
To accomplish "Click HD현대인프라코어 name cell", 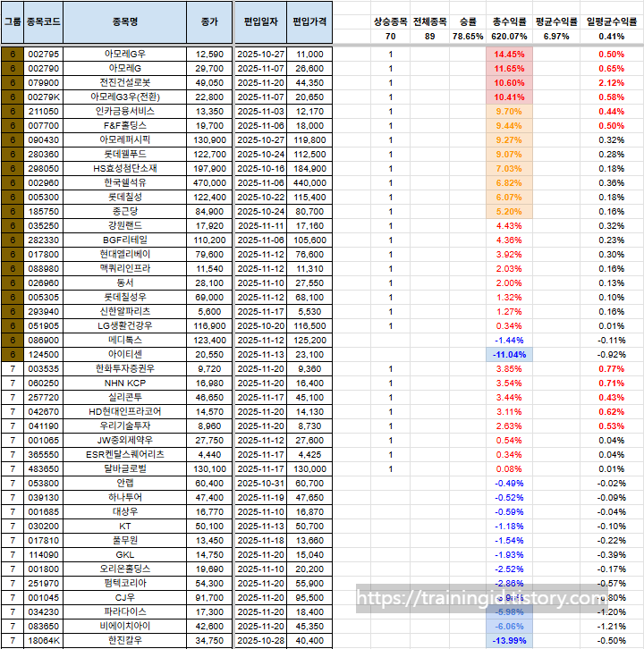I will tap(124, 412).
